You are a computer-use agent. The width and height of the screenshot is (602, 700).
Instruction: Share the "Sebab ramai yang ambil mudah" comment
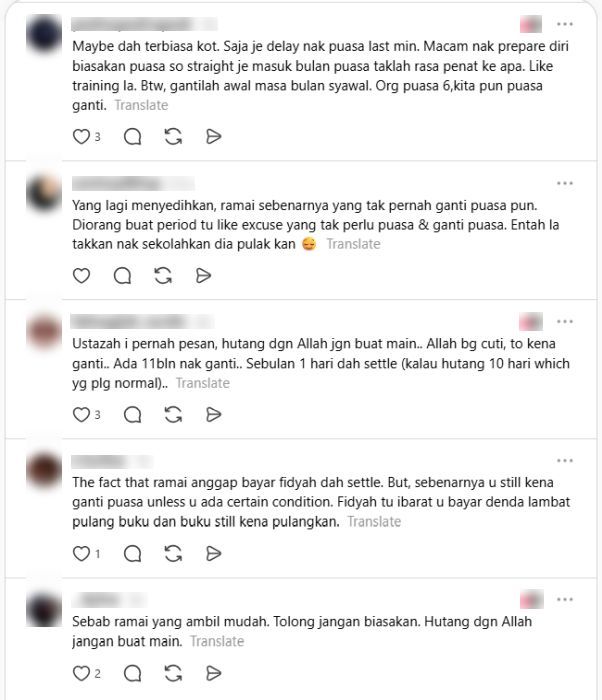[213, 673]
